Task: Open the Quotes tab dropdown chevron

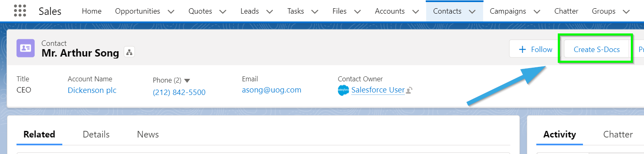Action: click(223, 12)
